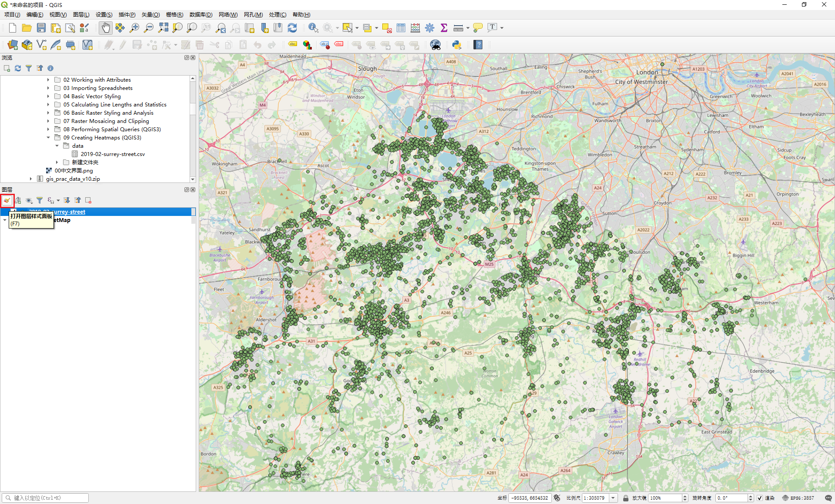
Task: Open the Layer Styling panel brush icon
Action: (x=7, y=200)
